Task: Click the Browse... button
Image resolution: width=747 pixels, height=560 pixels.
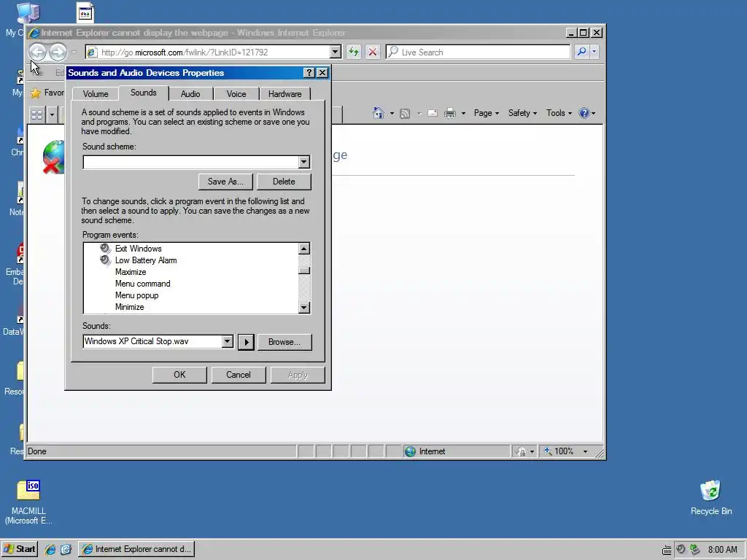Action: 285,342
